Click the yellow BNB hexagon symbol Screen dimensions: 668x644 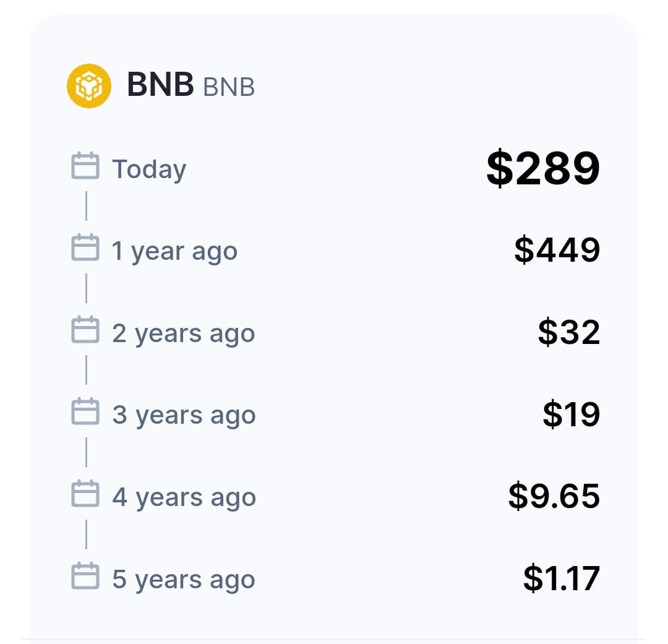88,86
